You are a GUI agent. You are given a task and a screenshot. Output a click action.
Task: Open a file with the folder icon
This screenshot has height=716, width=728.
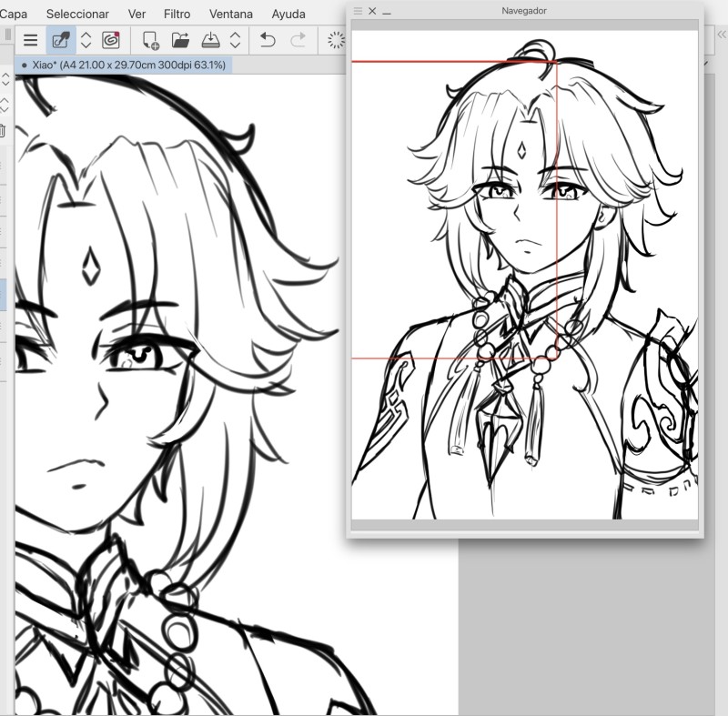[180, 40]
